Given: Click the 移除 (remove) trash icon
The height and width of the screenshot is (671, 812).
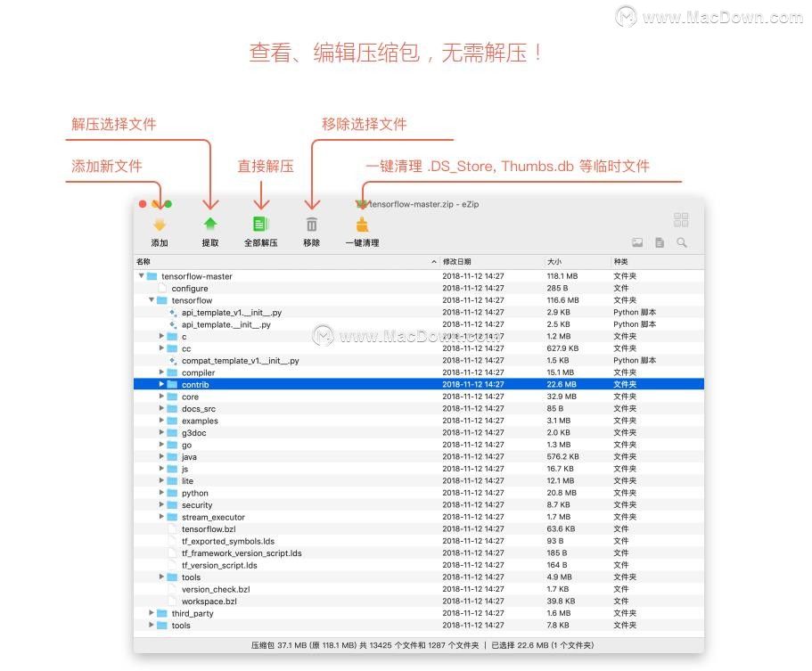Looking at the screenshot, I should (311, 225).
